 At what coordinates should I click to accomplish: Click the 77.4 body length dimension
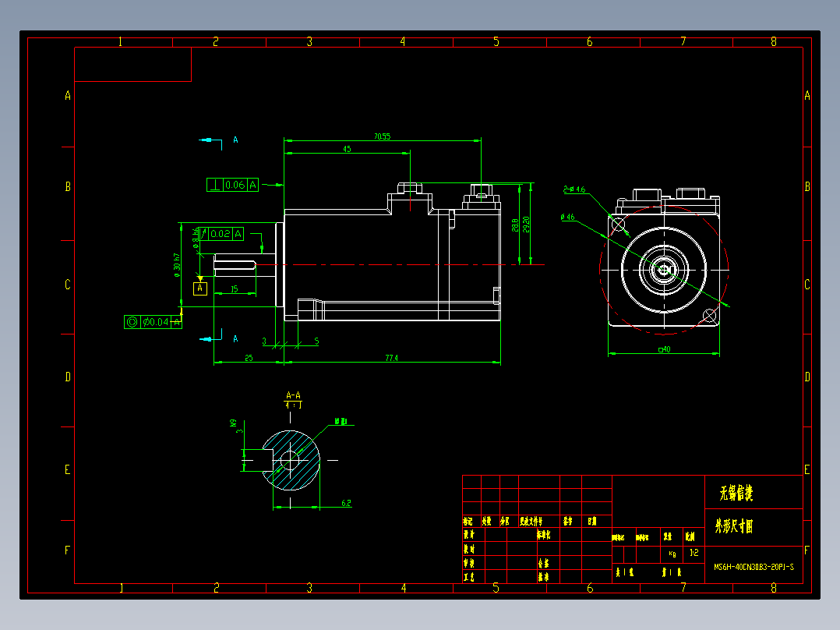[x=392, y=358]
